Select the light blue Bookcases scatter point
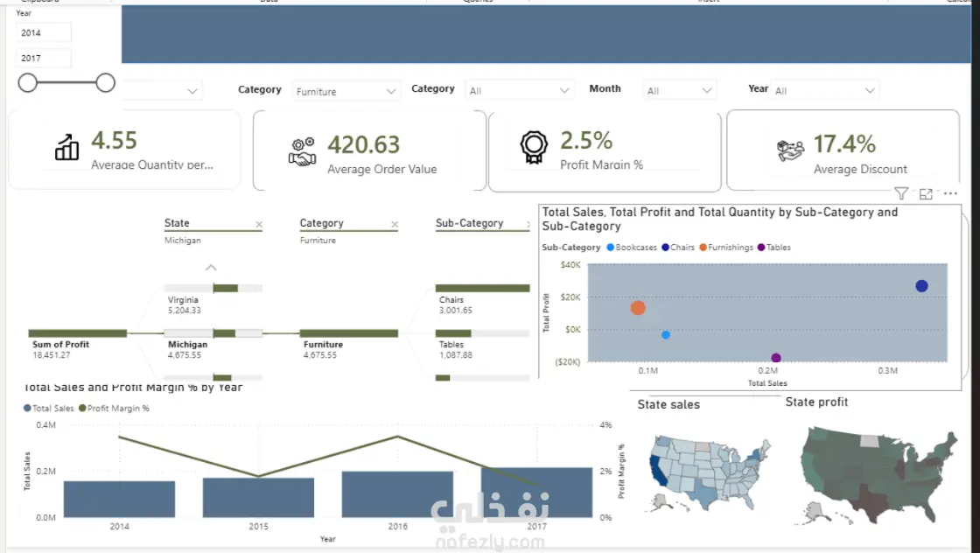Viewport: 980px width, 553px height. [666, 335]
